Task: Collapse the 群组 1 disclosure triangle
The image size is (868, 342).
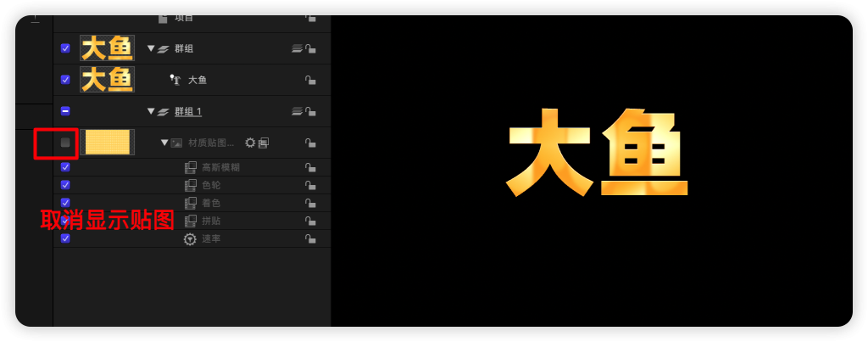Action: (151, 111)
